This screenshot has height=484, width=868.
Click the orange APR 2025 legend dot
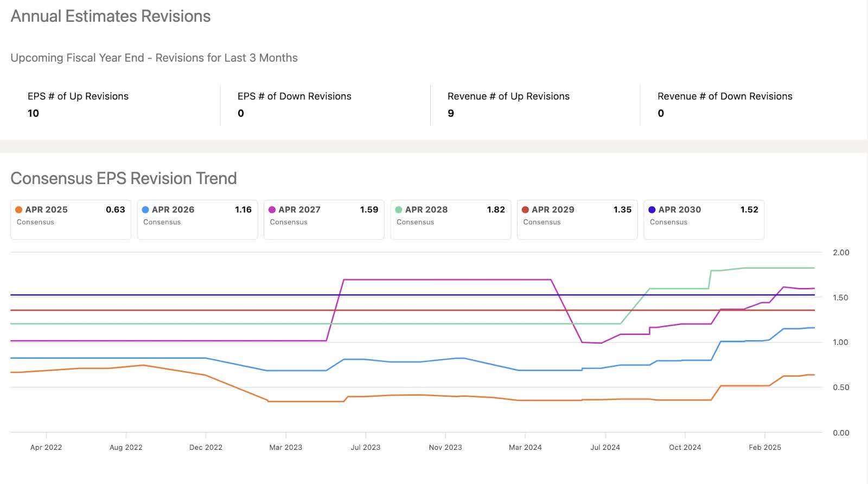(x=19, y=210)
